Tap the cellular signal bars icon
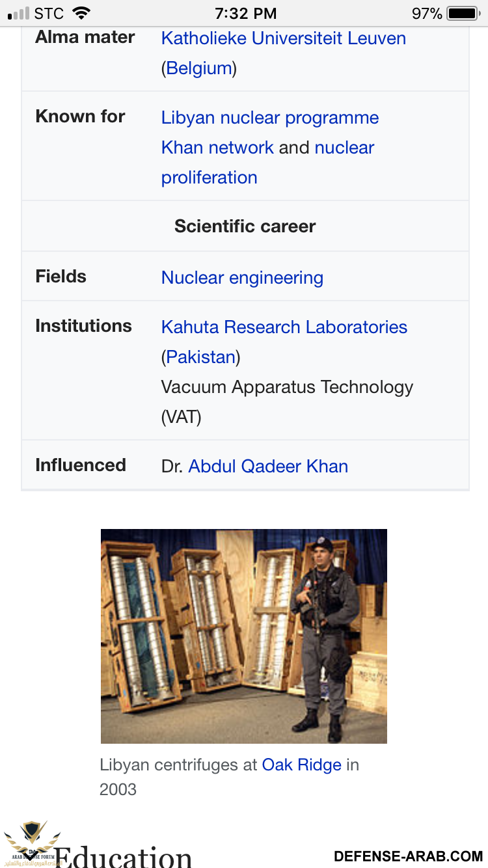Screen dimensions: 488x868 click(x=19, y=13)
